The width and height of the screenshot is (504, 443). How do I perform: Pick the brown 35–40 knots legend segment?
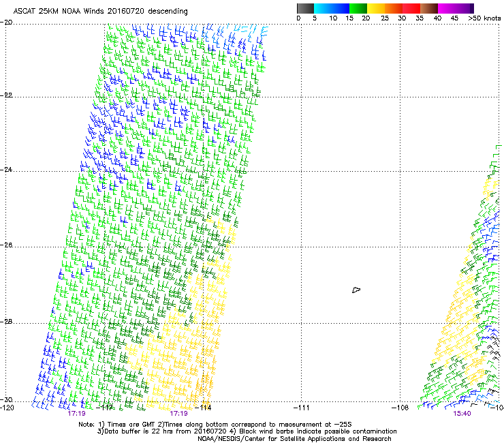[x=429, y=8]
